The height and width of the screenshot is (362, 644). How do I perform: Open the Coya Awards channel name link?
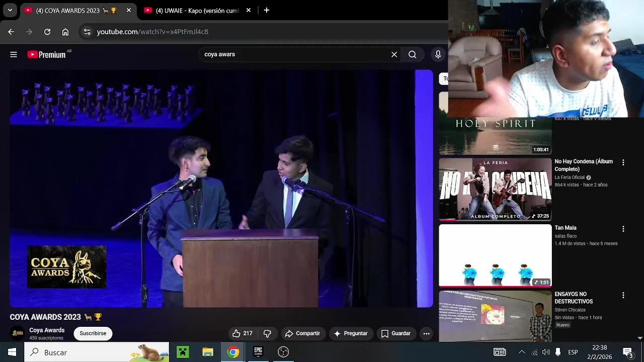click(x=47, y=330)
